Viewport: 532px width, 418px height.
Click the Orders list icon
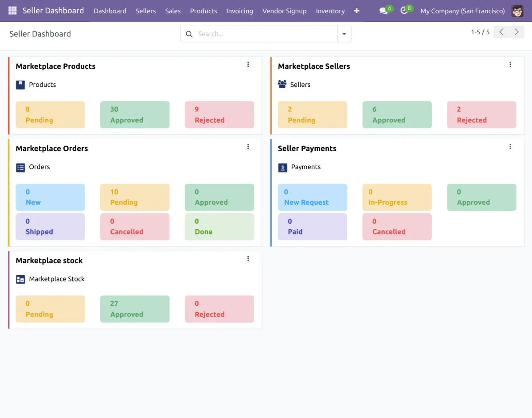tap(20, 167)
